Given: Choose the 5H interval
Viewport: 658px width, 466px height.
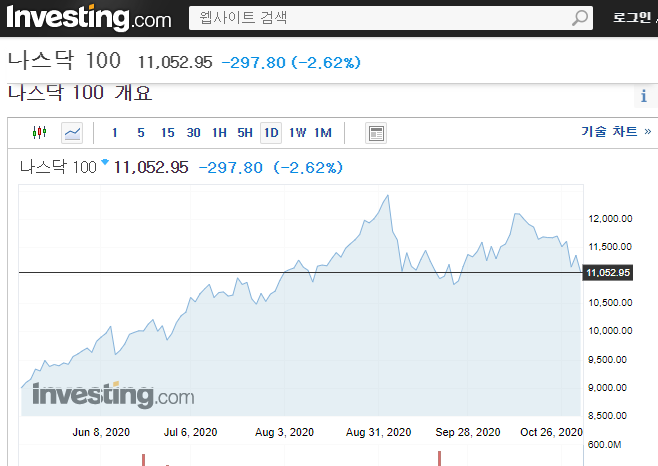Looking at the screenshot, I should point(245,133).
